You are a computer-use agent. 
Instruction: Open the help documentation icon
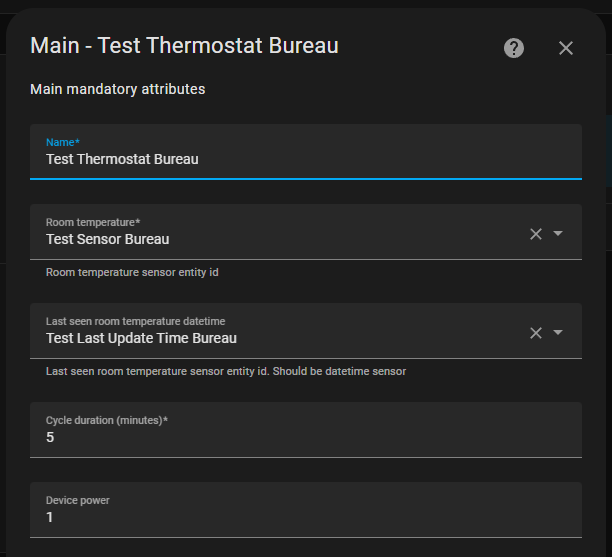pyautogui.click(x=514, y=48)
